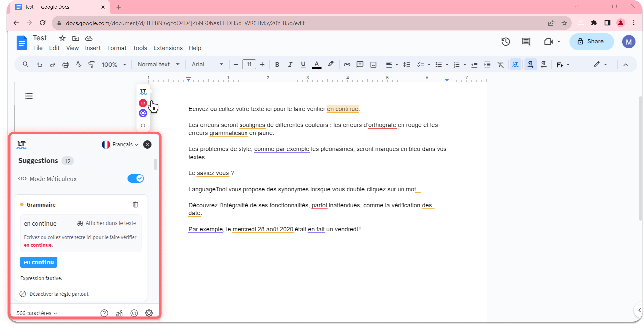
Task: Open the Extensions menu
Action: point(168,48)
